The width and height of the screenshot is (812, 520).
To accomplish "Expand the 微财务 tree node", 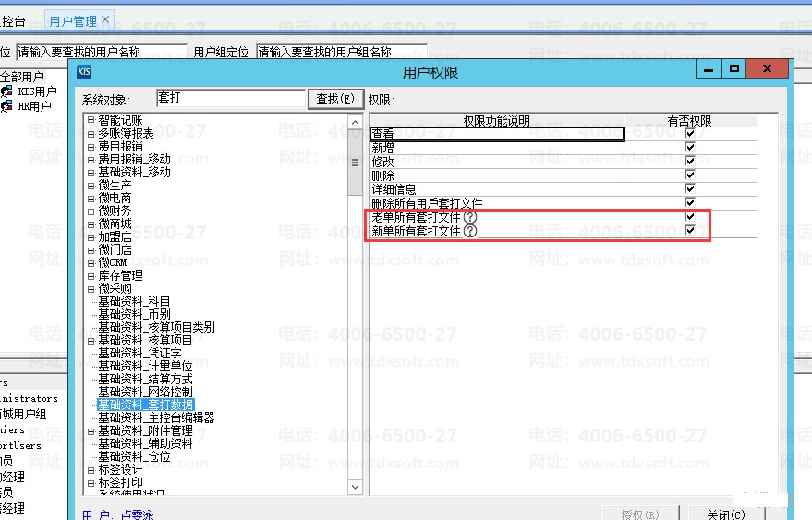I will pos(91,212).
